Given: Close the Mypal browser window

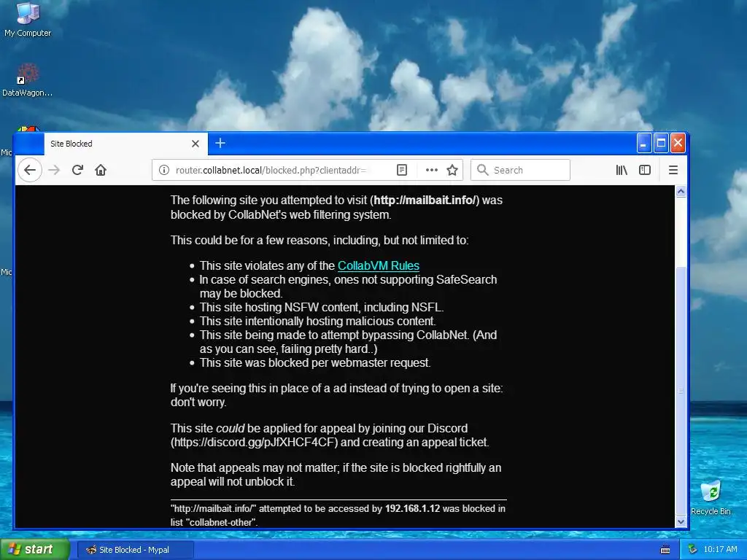Looking at the screenshot, I should pos(678,144).
